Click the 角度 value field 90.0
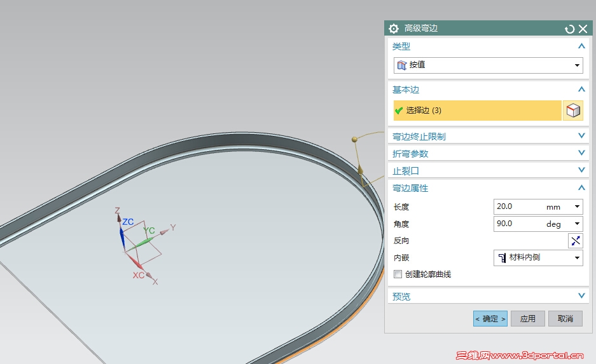596x364 pixels. 519,224
